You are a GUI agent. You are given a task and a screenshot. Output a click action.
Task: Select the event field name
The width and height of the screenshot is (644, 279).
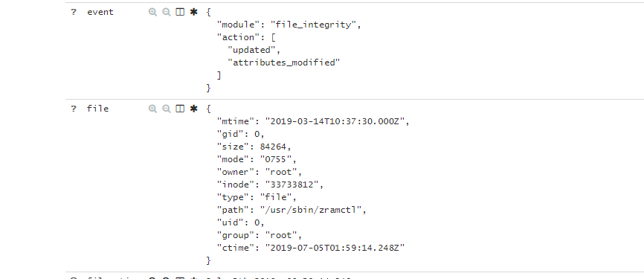click(100, 13)
